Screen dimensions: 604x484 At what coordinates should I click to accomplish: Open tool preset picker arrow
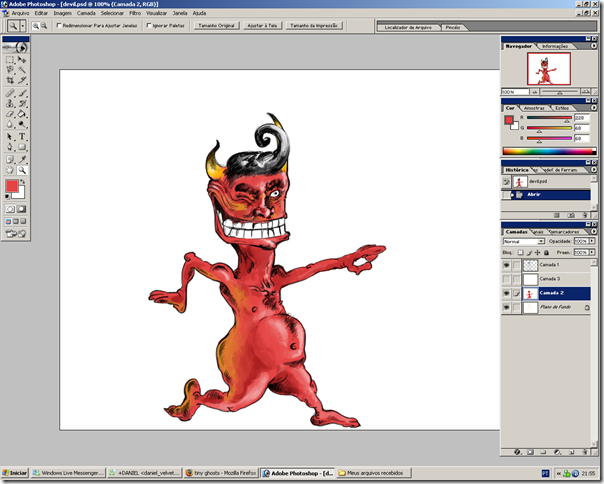tap(23, 26)
